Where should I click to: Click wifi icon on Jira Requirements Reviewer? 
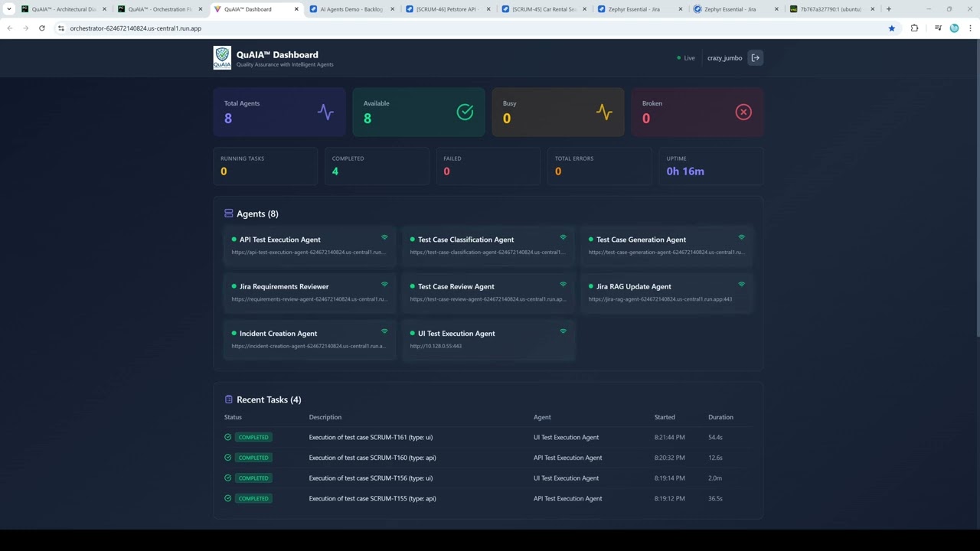[x=384, y=284]
